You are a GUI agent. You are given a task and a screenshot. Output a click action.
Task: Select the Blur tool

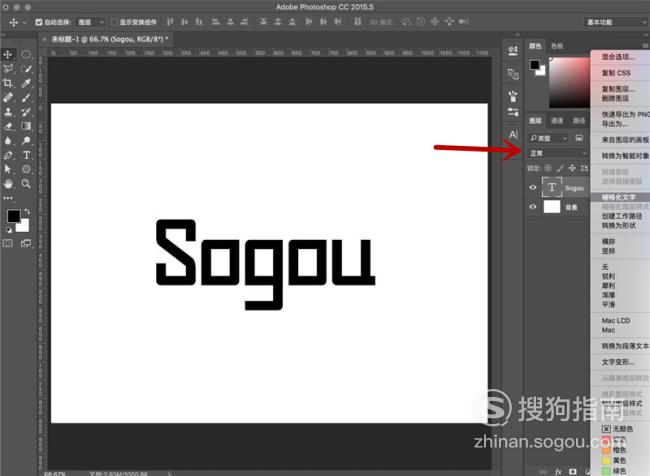click(8, 141)
